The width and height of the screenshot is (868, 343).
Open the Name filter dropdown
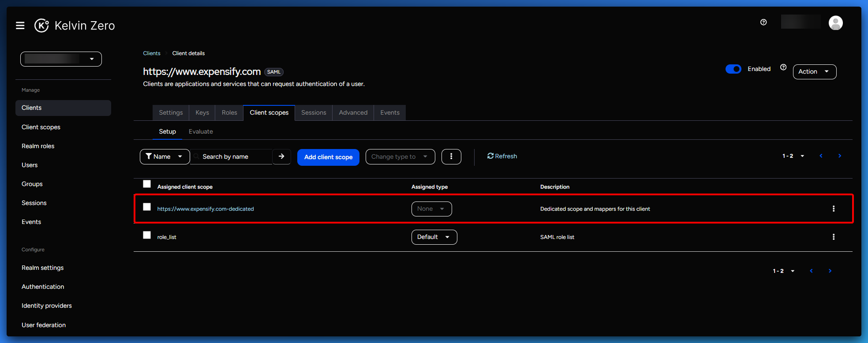coord(165,157)
